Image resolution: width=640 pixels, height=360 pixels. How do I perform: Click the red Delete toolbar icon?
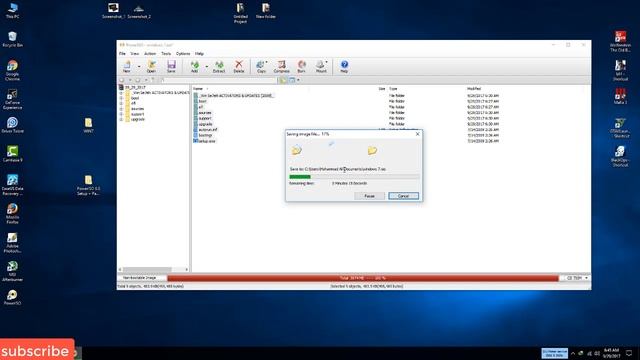click(239, 66)
